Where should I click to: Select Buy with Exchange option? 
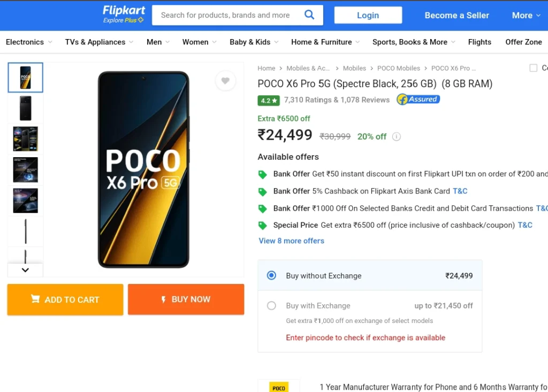pos(271,306)
